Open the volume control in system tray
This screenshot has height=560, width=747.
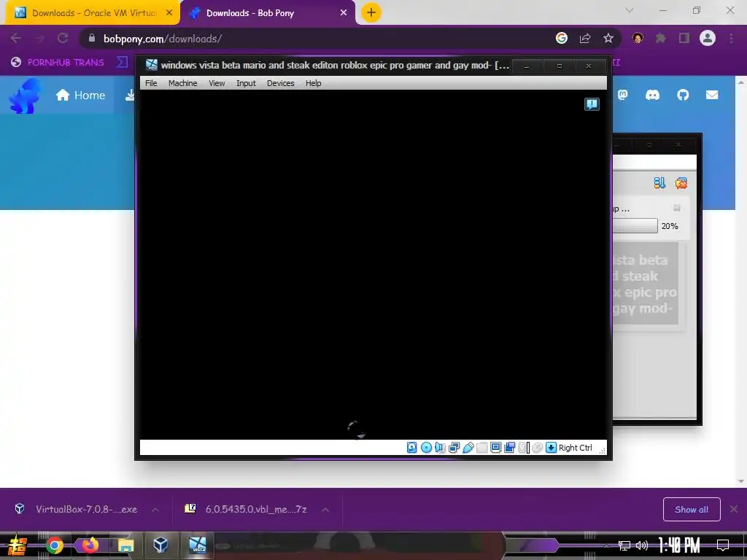tap(642, 545)
